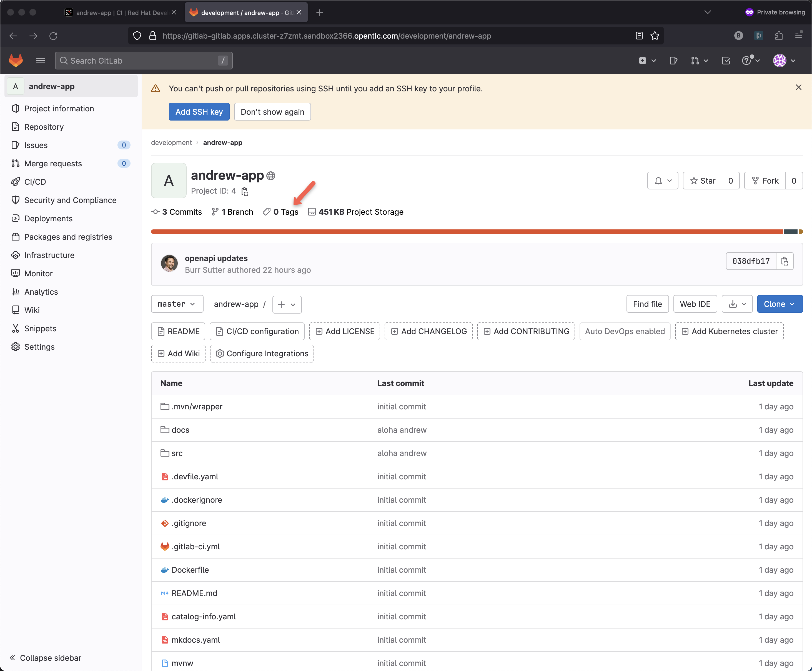Bookmark this page with the star icon

tap(655, 36)
